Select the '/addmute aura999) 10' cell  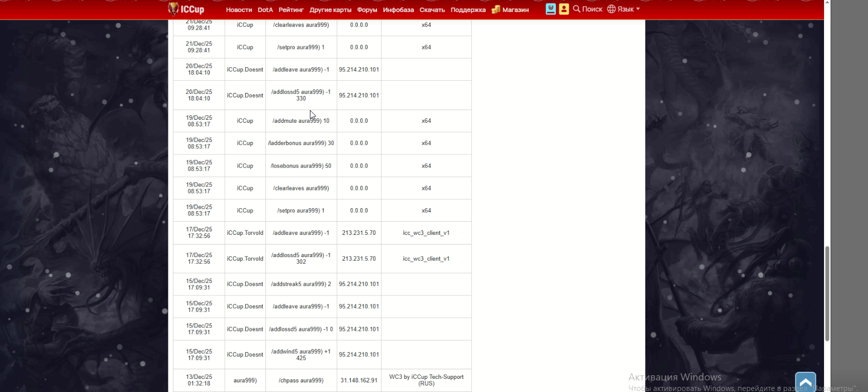(301, 121)
